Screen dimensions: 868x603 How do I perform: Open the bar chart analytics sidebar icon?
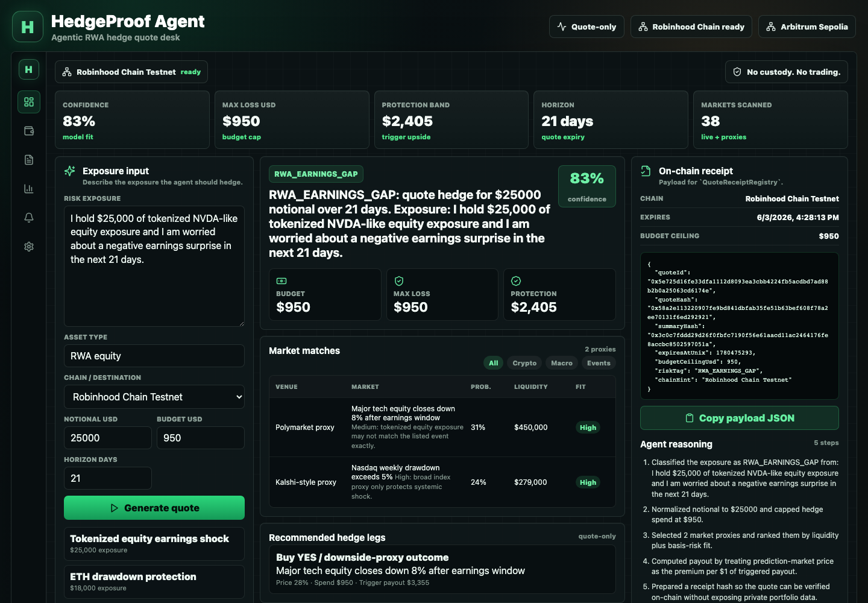click(x=29, y=189)
